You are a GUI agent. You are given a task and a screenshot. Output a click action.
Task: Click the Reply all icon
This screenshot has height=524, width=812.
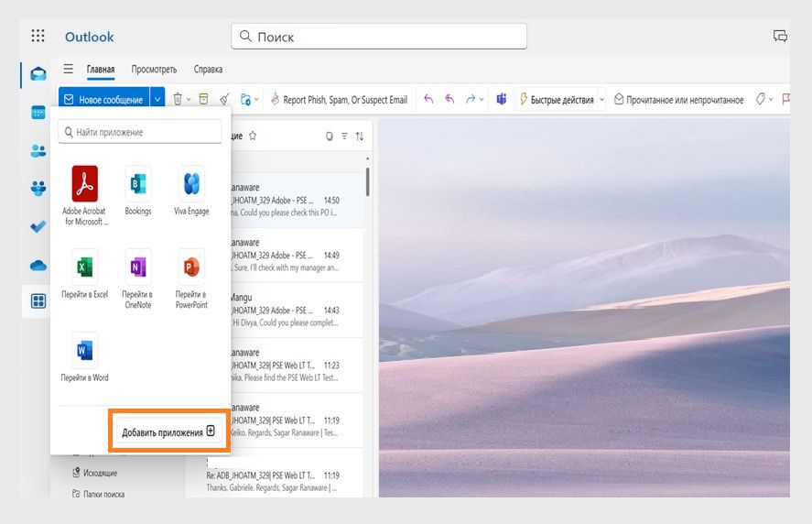click(x=449, y=98)
